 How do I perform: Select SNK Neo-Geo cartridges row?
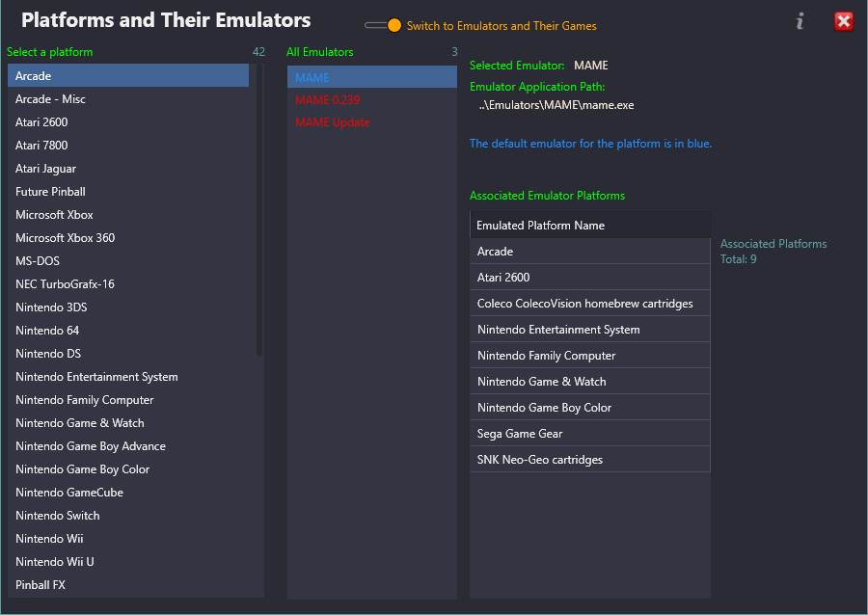590,460
